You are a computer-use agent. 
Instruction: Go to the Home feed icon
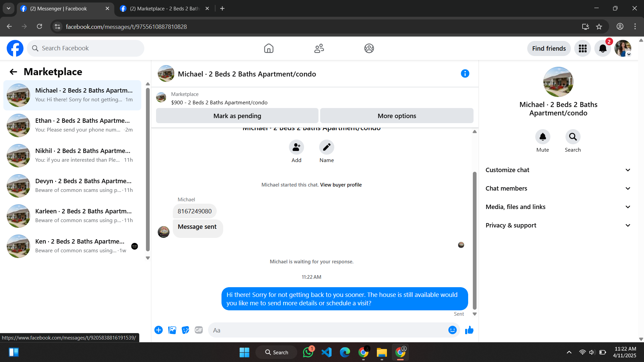click(268, 48)
